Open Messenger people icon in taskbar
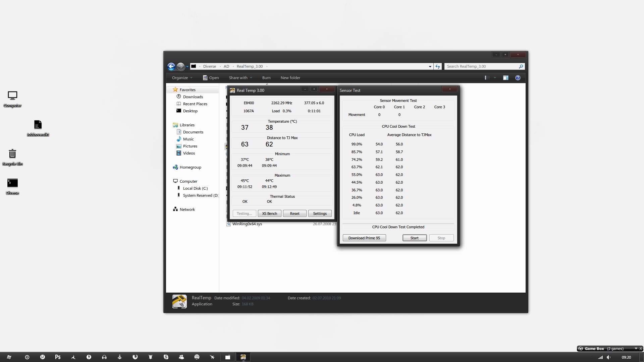 pyautogui.click(x=181, y=357)
